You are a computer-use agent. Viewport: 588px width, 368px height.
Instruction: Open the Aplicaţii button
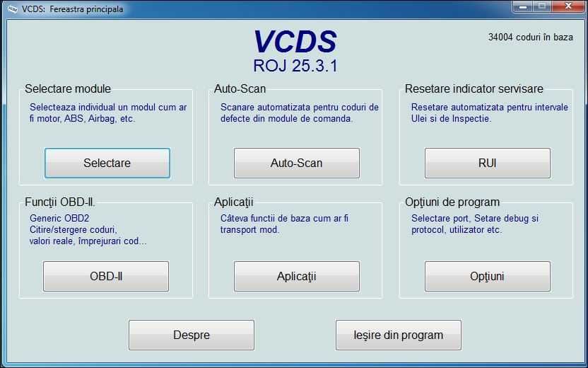[x=297, y=277]
